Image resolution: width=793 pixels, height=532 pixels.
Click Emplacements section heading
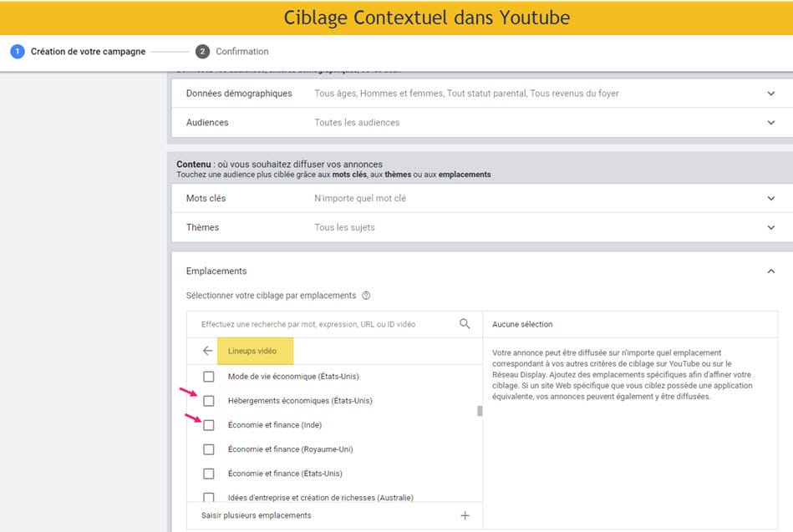pyautogui.click(x=216, y=271)
